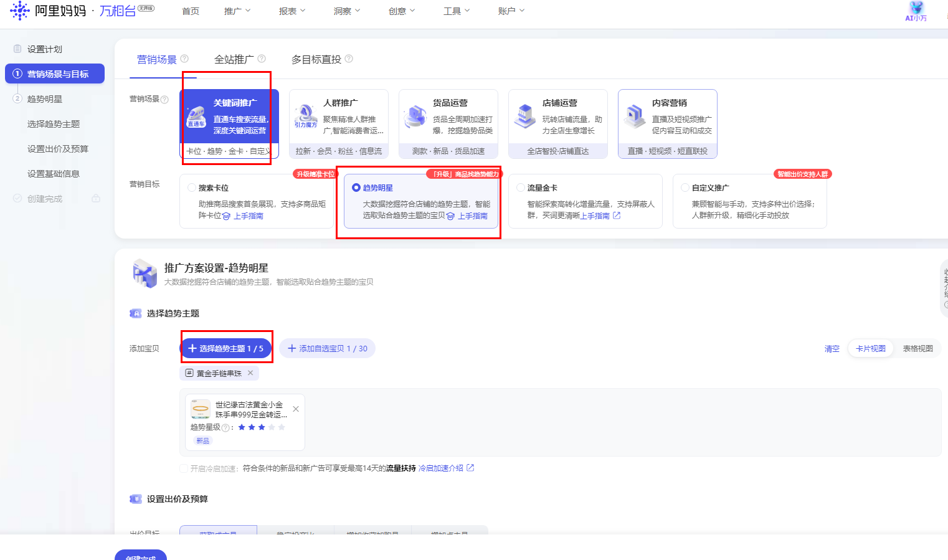This screenshot has height=560, width=948.
Task: Click the 趋势星级 help question icon
Action: click(x=225, y=427)
